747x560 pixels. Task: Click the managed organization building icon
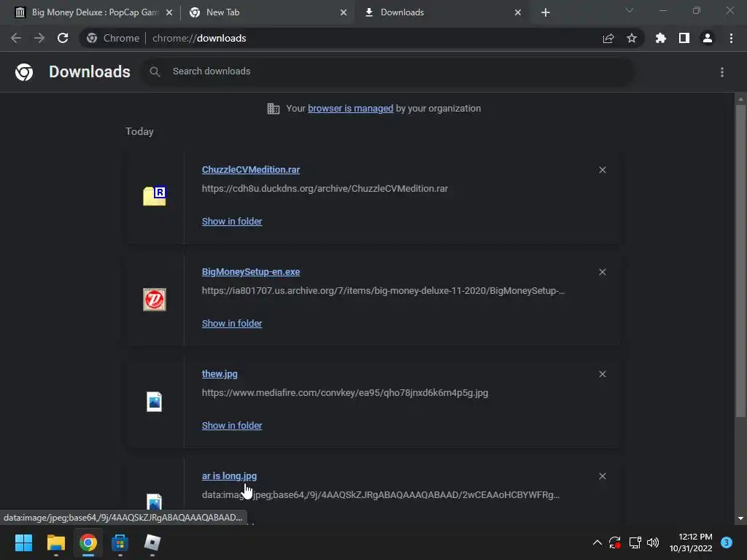pos(274,109)
